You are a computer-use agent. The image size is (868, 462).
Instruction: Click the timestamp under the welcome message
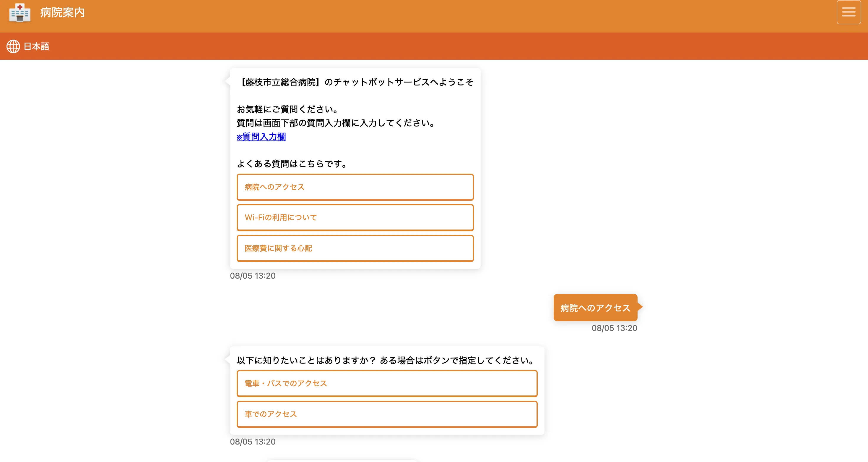coord(253,276)
